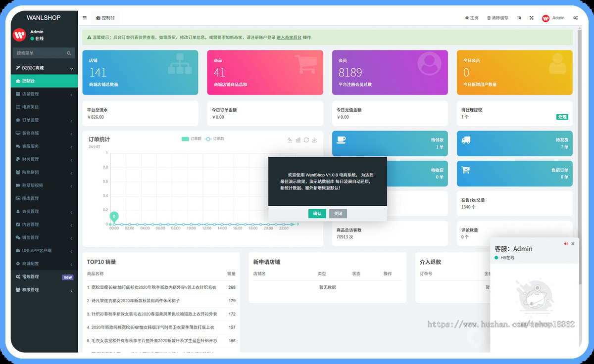Viewport: 594px width, 364px height.
Task: Toggle the 订单额 legend series
Action: tap(191, 139)
